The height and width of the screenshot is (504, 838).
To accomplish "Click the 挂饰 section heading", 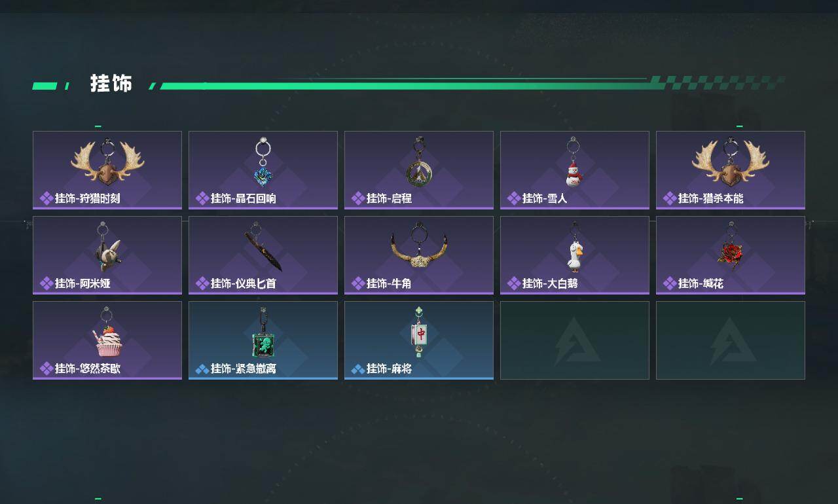I will (x=111, y=84).
